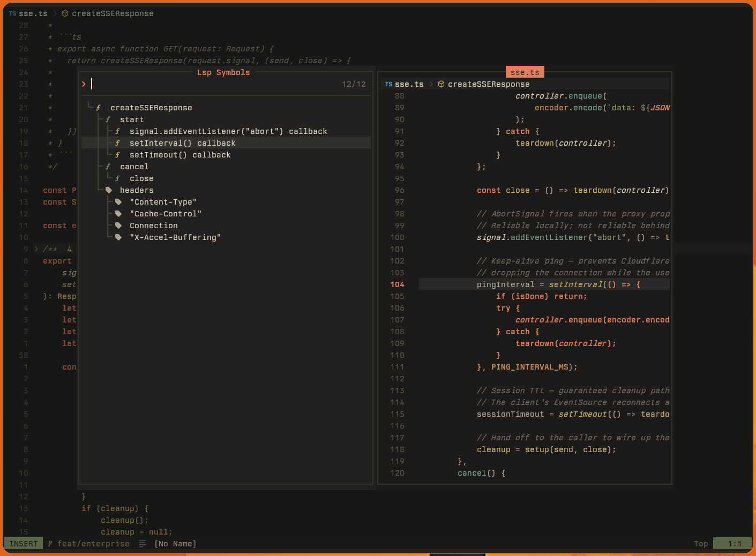Click "if (cleanup) {" in background editor

(115, 508)
